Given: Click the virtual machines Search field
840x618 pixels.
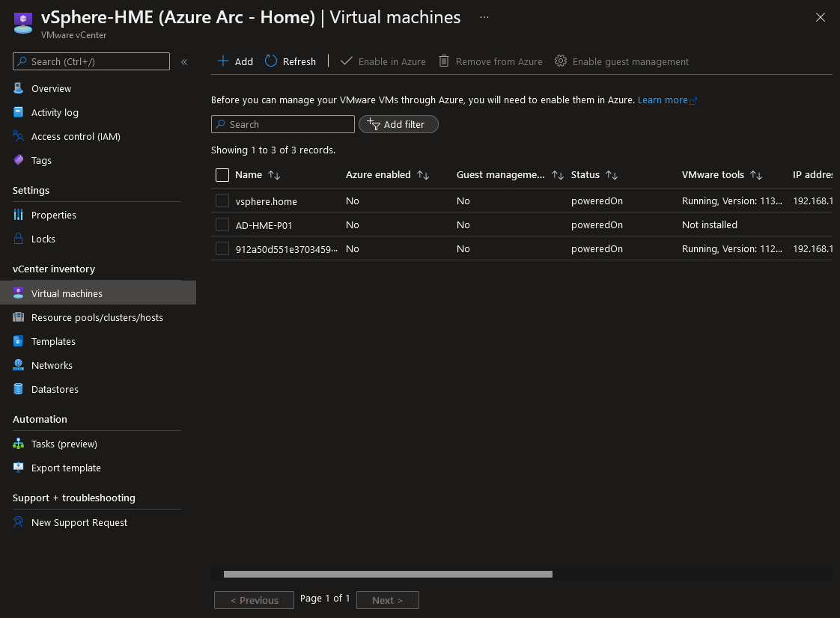Looking at the screenshot, I should 283,124.
